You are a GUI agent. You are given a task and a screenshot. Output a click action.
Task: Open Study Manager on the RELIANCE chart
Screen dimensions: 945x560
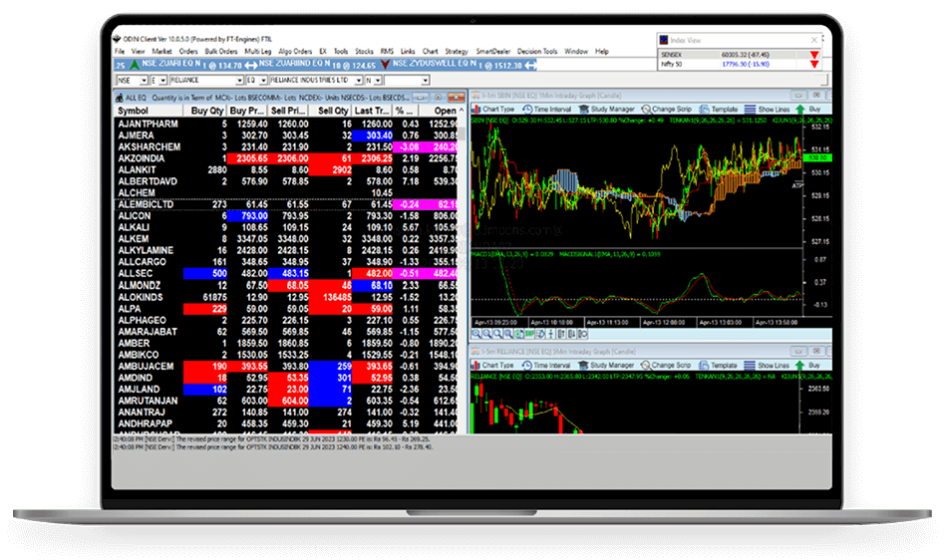coord(606,366)
